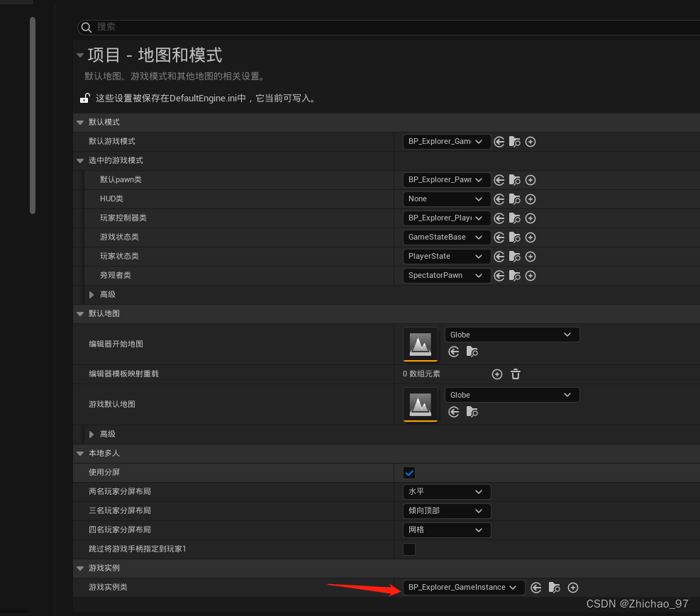Open the 默认pawn类 dropdown
The height and width of the screenshot is (616, 700).
coord(446,179)
